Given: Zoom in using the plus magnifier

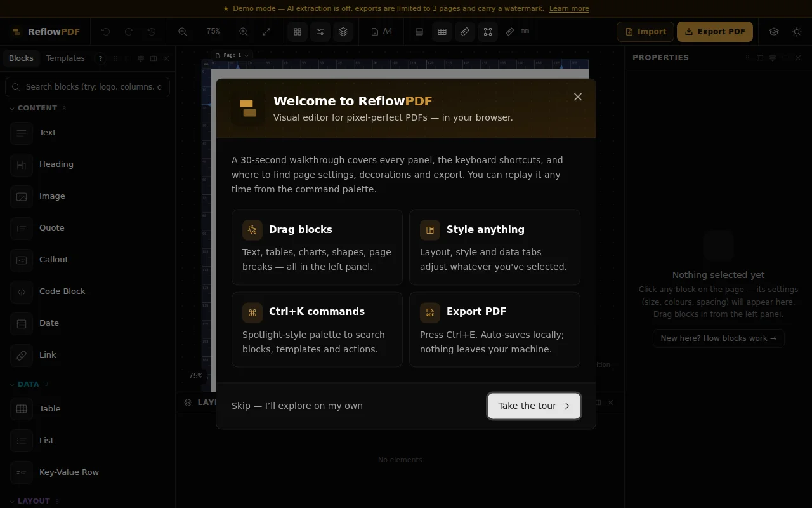Looking at the screenshot, I should coord(244,32).
